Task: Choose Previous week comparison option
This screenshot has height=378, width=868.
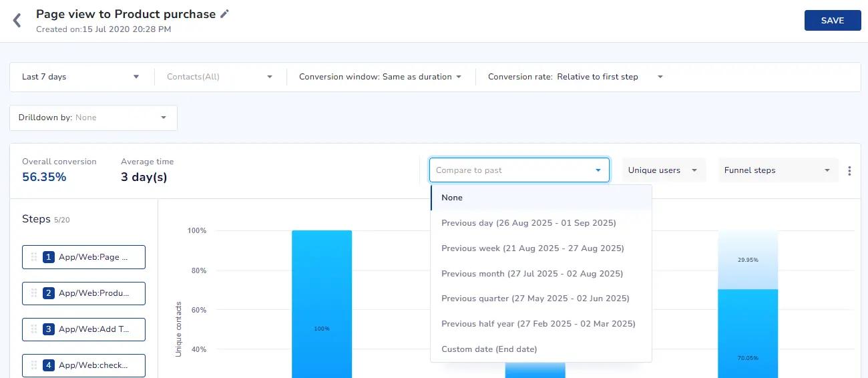Action: (x=532, y=248)
